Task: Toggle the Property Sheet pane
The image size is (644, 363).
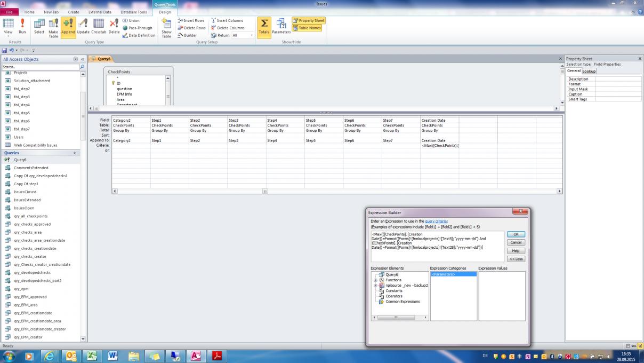Action: (308, 20)
